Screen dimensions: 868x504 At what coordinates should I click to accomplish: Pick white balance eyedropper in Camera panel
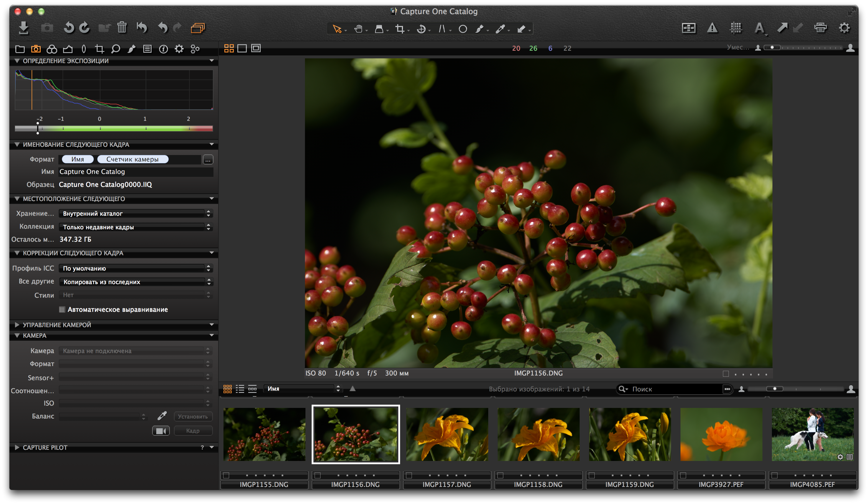coord(162,416)
